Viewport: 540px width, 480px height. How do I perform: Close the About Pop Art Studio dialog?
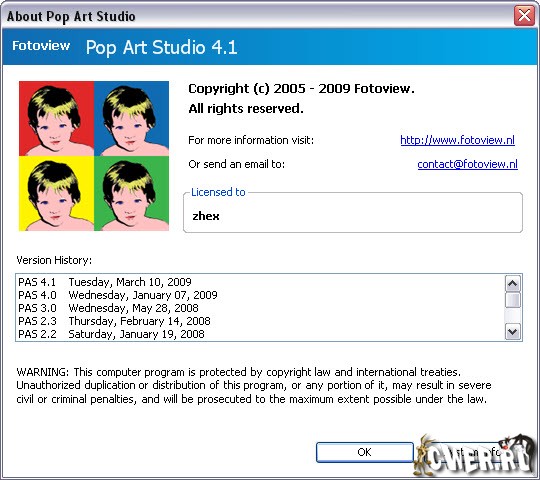click(x=524, y=15)
